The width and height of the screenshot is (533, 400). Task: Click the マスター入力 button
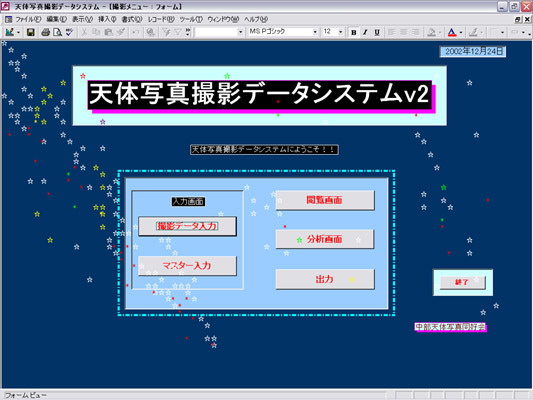(187, 266)
